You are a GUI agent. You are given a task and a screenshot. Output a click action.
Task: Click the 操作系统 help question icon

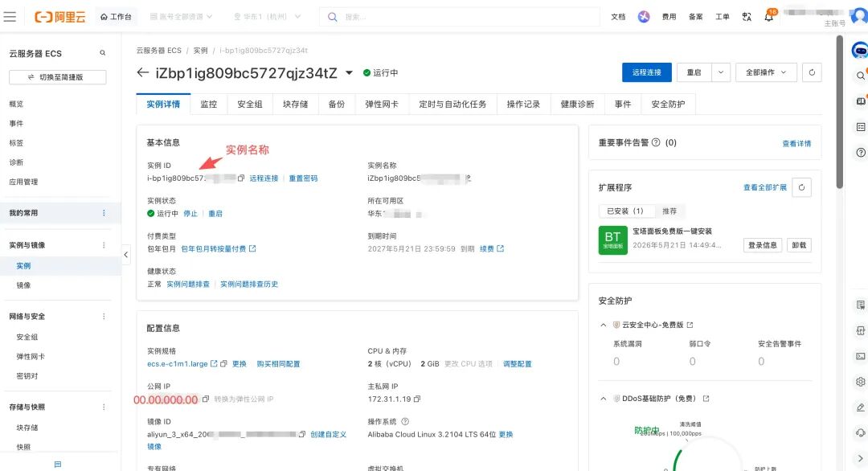coord(404,422)
